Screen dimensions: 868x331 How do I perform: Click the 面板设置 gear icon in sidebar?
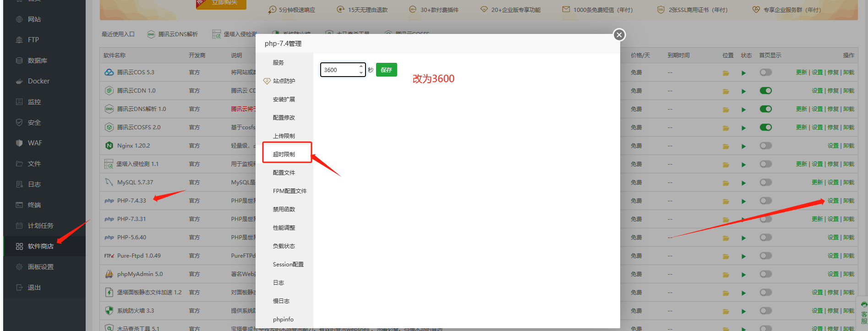pos(19,267)
